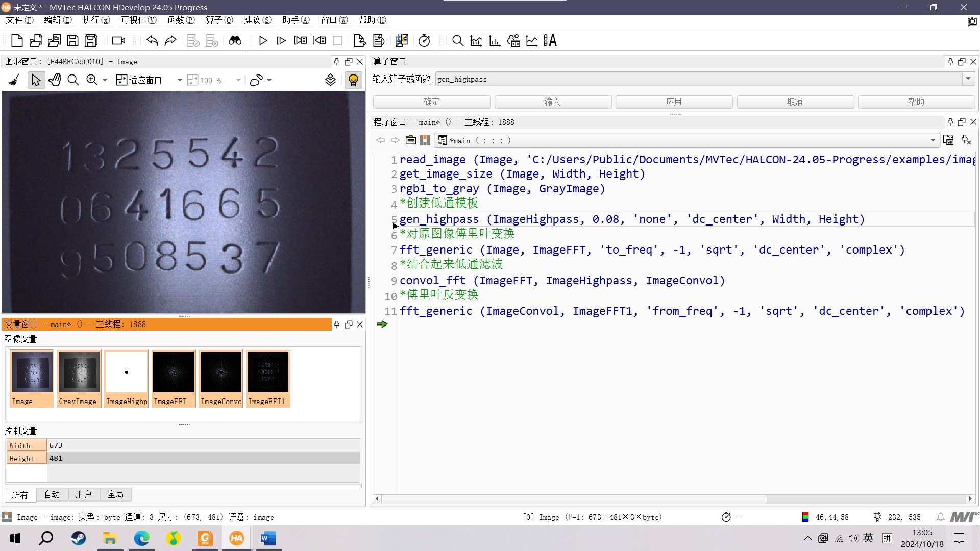
Task: Click the 应用 button in operator window
Action: click(674, 102)
